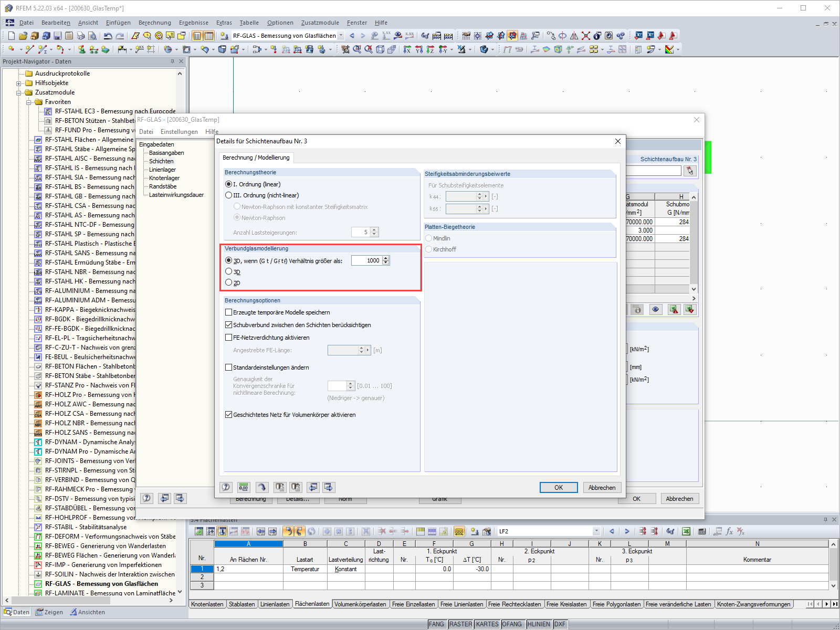This screenshot has width=840, height=630.
Task: Collapse the Favoriten folder node
Action: (29, 102)
